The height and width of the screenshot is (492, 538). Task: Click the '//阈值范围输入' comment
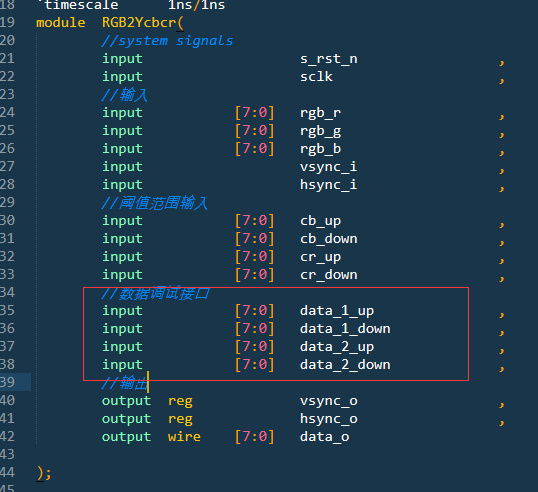click(x=155, y=203)
